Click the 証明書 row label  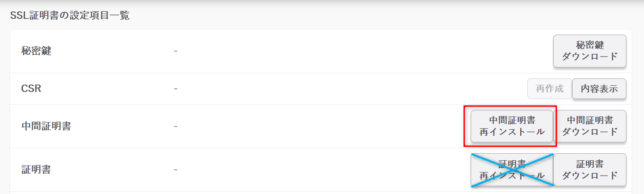tap(36, 169)
